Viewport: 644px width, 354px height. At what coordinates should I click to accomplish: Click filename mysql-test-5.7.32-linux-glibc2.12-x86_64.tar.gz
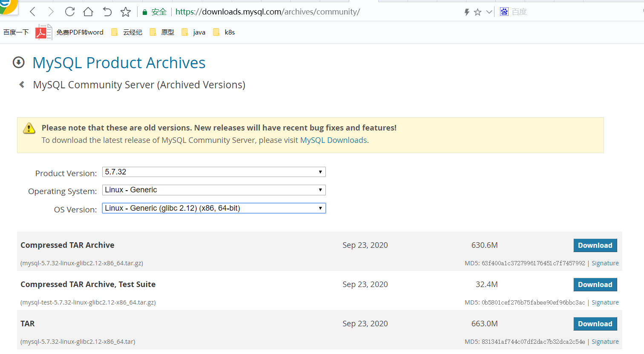click(88, 302)
